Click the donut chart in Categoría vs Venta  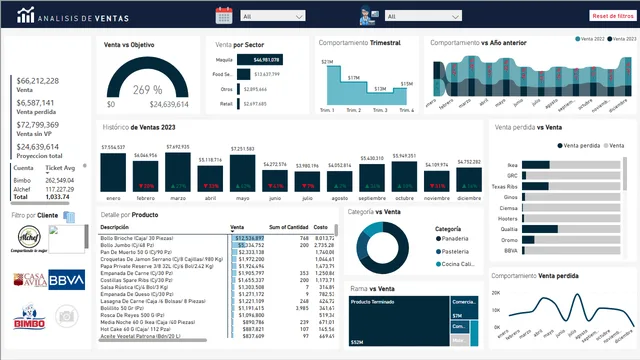click(382, 248)
